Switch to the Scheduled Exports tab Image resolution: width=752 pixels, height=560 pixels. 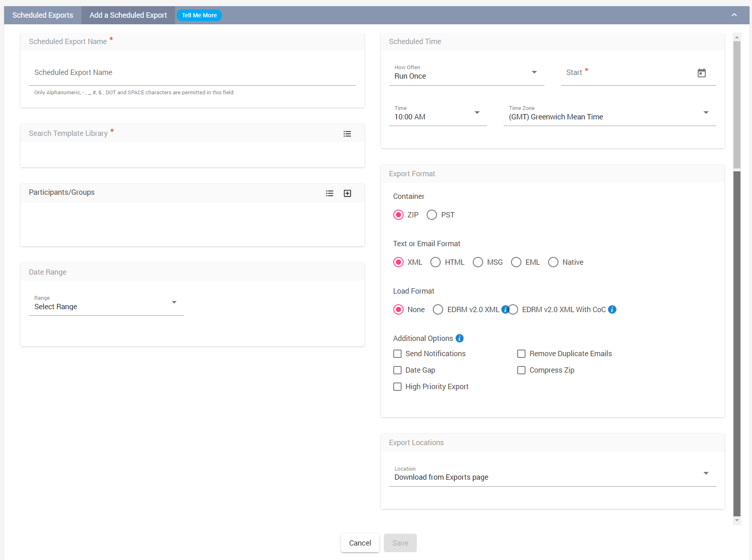[43, 15]
